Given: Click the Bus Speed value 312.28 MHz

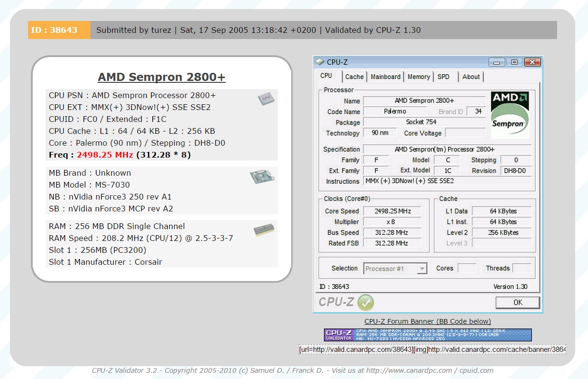Looking at the screenshot, I should [392, 232].
